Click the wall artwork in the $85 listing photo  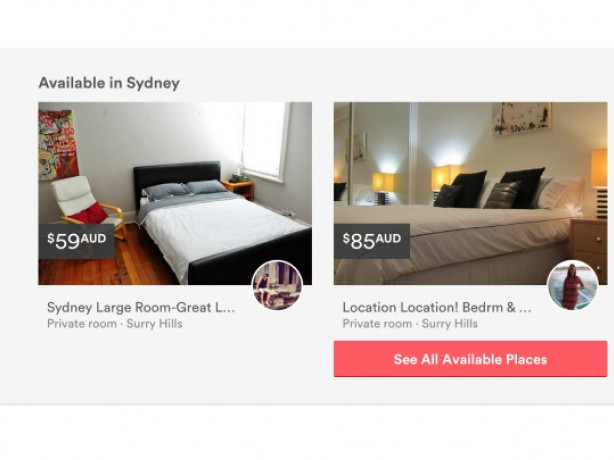[x=521, y=119]
